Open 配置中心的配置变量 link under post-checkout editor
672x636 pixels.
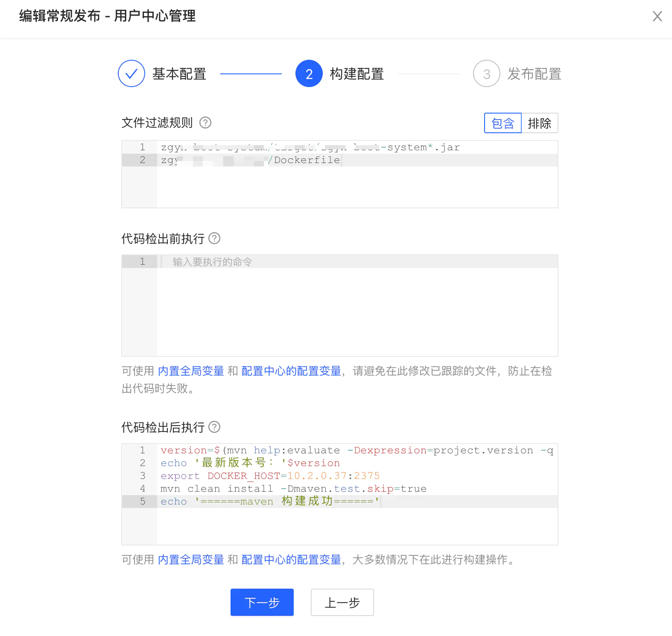(292, 560)
